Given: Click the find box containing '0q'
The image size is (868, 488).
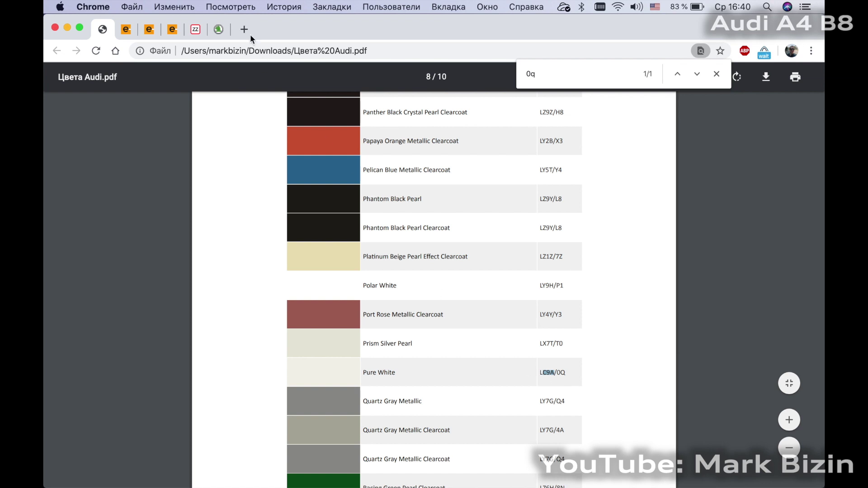Looking at the screenshot, I should point(581,74).
